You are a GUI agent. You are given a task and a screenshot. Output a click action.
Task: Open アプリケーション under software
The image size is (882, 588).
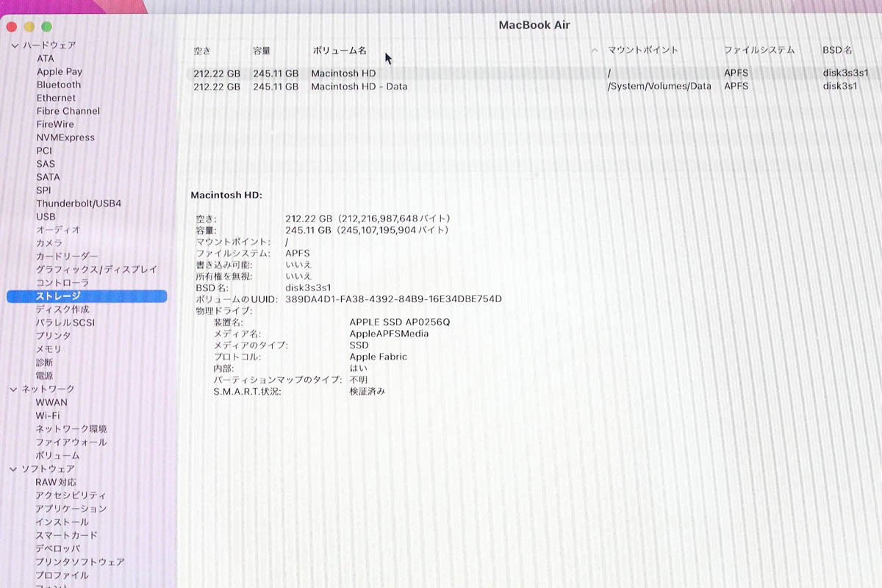tap(71, 509)
